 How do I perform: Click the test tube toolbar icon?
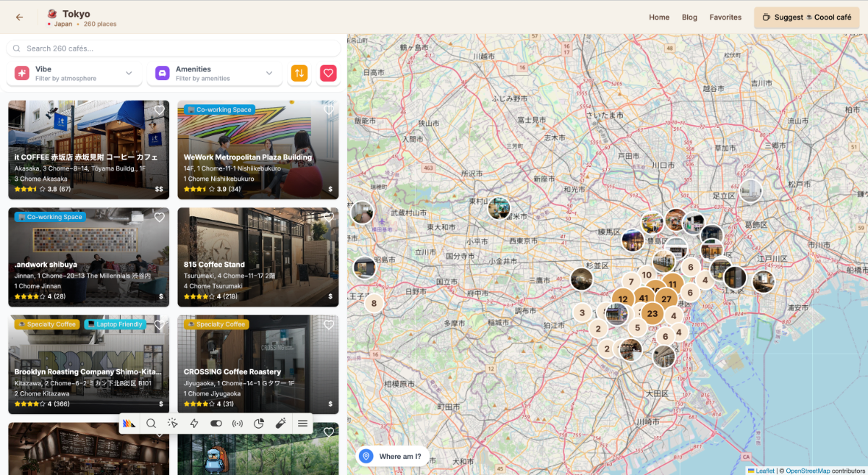coord(281,424)
